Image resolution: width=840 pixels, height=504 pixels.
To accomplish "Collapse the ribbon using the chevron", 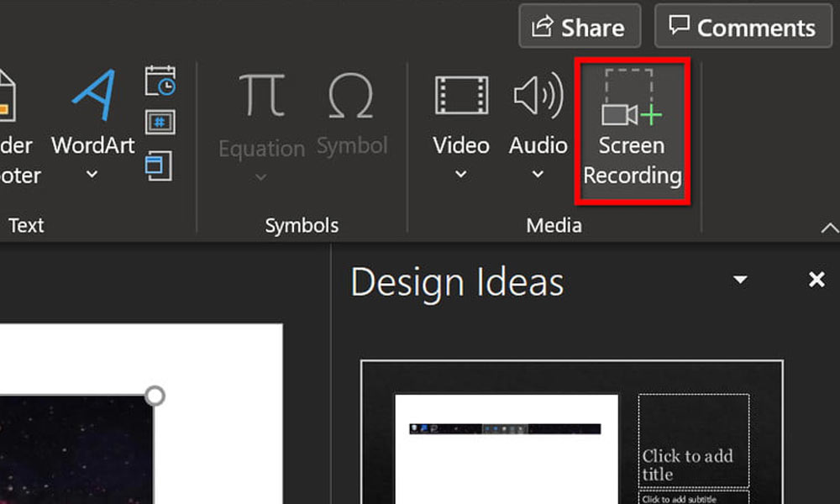I will pyautogui.click(x=829, y=228).
